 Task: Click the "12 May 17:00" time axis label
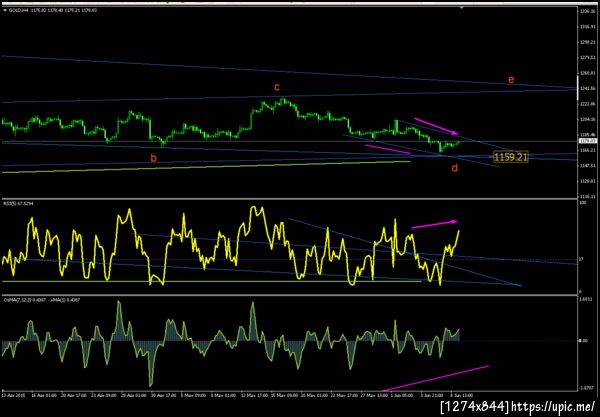click(252, 395)
